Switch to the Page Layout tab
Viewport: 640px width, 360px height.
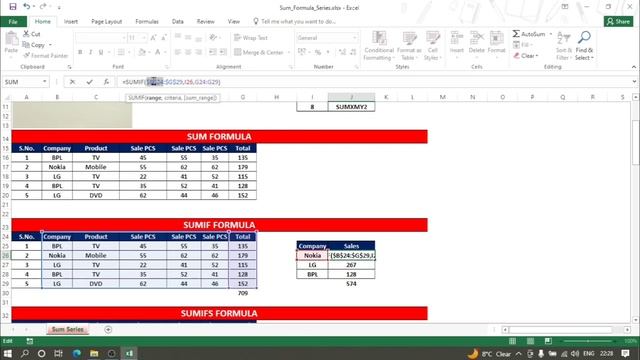pyautogui.click(x=107, y=21)
